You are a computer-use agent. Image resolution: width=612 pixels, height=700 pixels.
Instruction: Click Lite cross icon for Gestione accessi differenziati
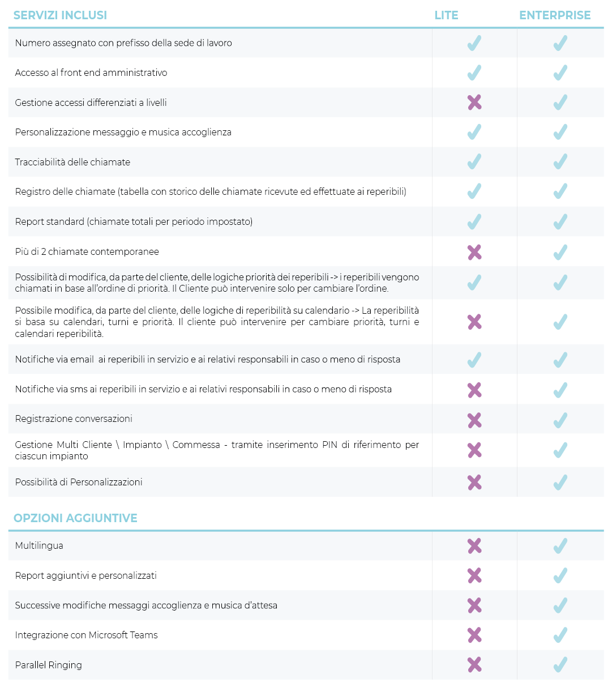[x=474, y=103]
